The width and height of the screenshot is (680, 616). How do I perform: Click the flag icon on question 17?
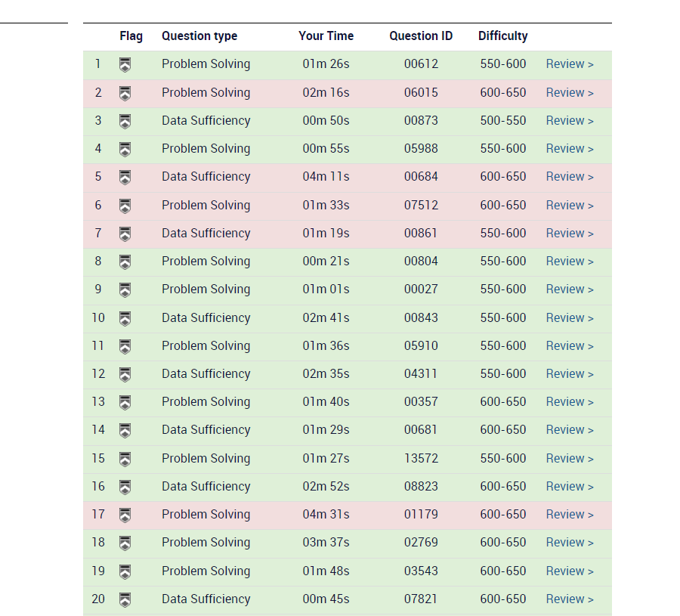point(125,515)
